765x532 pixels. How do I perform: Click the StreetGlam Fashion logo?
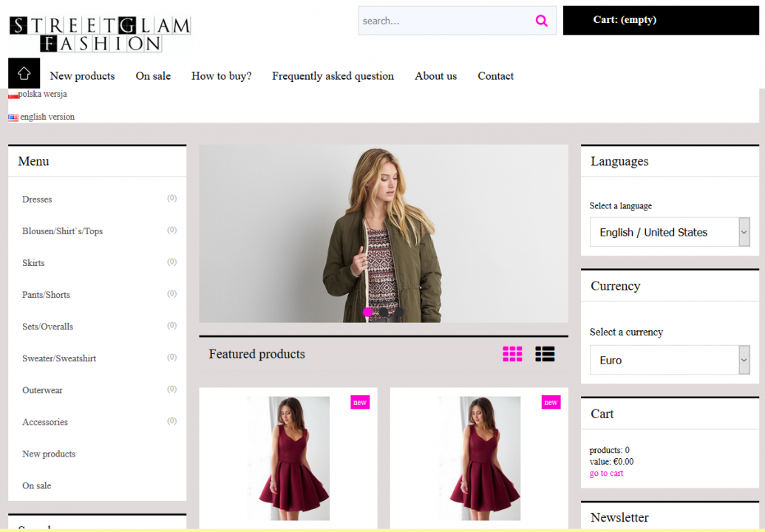click(x=100, y=34)
